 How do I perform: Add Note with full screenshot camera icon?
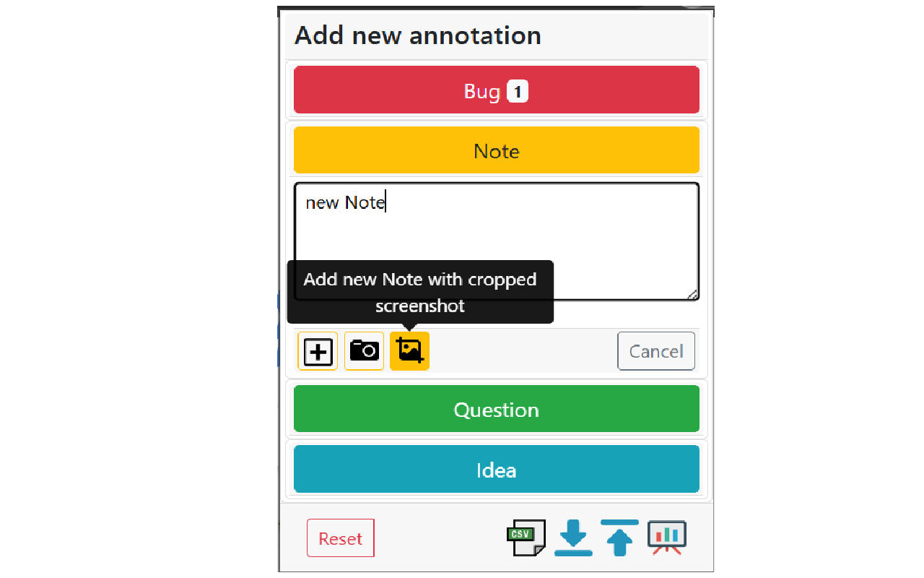tap(364, 351)
